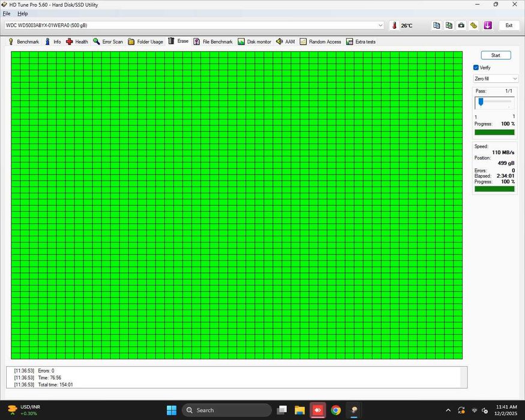The width and height of the screenshot is (525, 420).
Task: Open the File menu
Action: click(x=7, y=14)
